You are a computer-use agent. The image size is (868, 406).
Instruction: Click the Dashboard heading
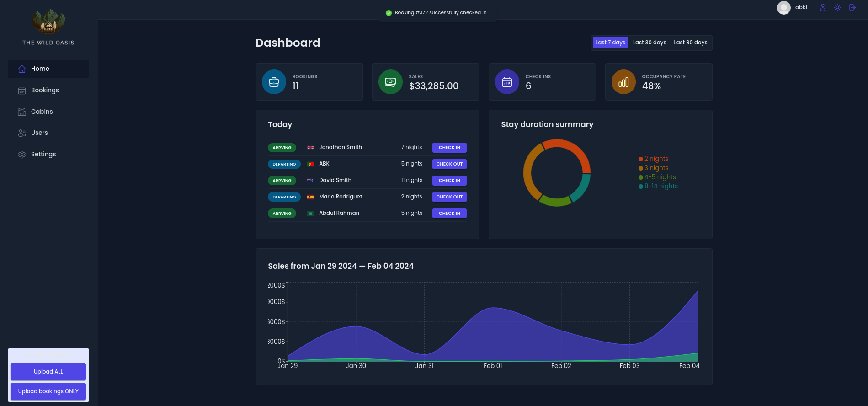pyautogui.click(x=288, y=43)
